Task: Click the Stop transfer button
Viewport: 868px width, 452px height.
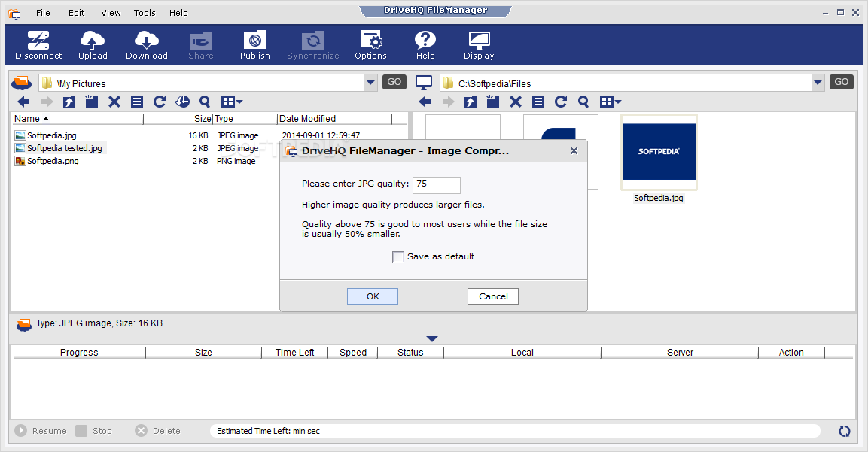Action: pyautogui.click(x=94, y=431)
